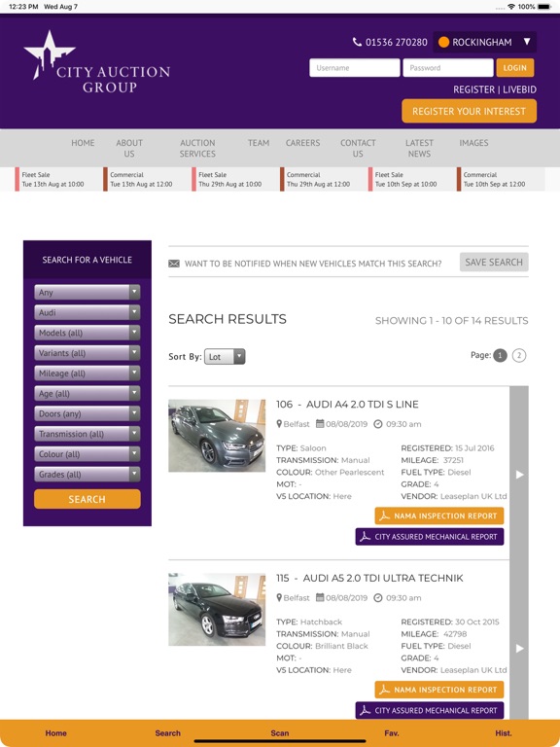
Task: Click the clock icon for lot 115
Action: pyautogui.click(x=377, y=598)
